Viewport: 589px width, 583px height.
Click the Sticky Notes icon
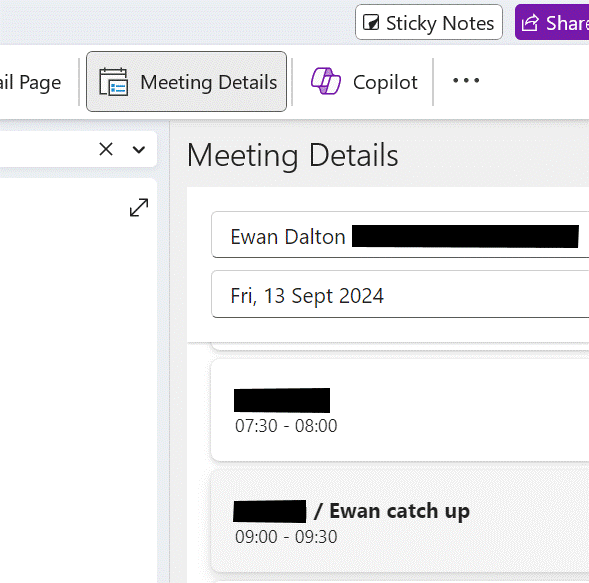[x=371, y=22]
